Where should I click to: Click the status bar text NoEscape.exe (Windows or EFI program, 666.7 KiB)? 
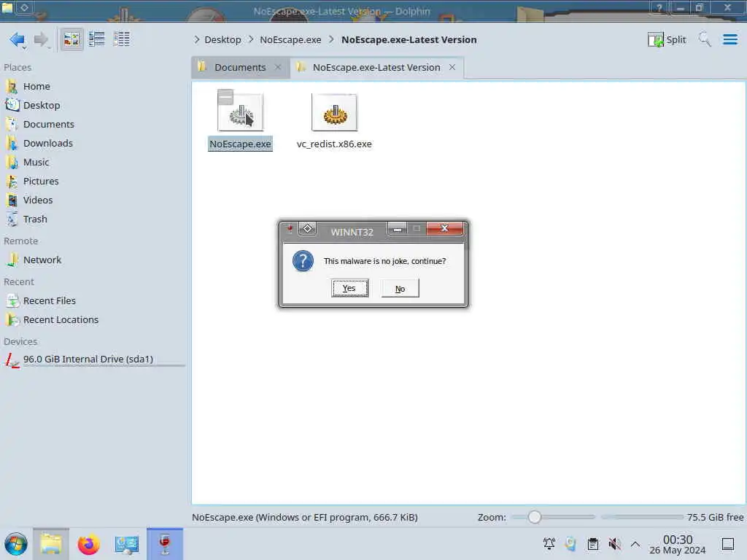point(305,517)
